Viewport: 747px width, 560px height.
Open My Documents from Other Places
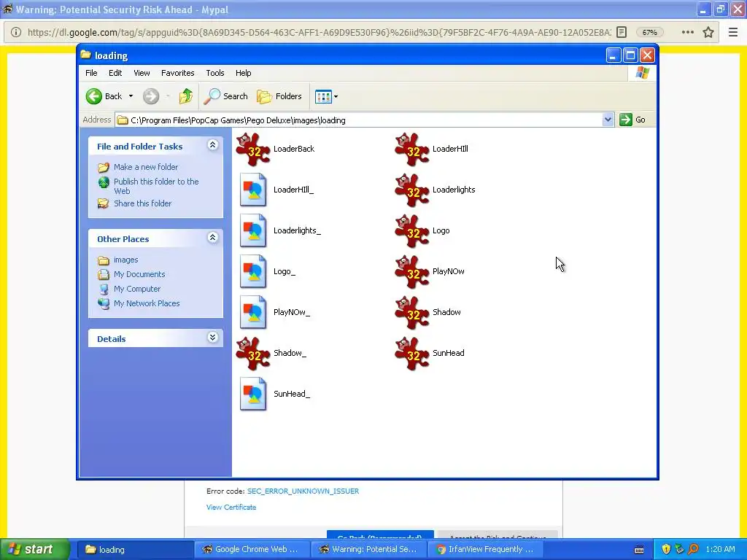tap(139, 274)
